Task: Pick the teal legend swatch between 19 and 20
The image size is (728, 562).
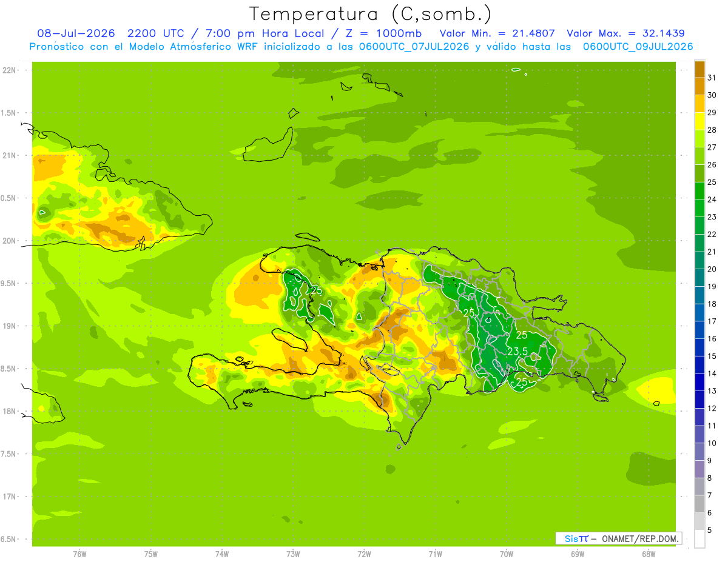Action: pyautogui.click(x=699, y=278)
